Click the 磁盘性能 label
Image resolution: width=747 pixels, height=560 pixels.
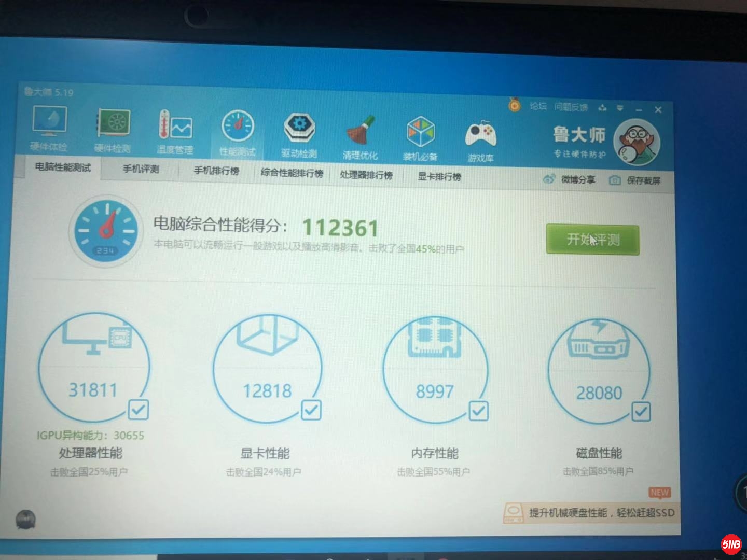coord(599,454)
